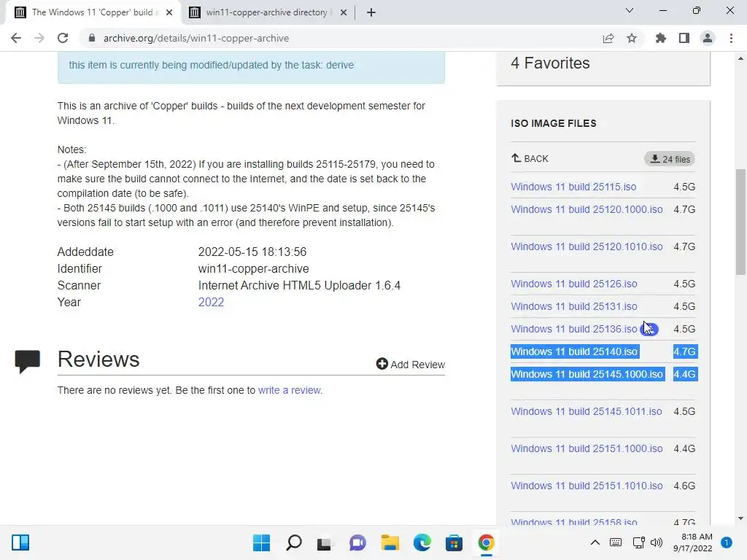The image size is (747, 560).
Task: Download Windows 11 build 25120.1010.iso
Action: pos(587,246)
